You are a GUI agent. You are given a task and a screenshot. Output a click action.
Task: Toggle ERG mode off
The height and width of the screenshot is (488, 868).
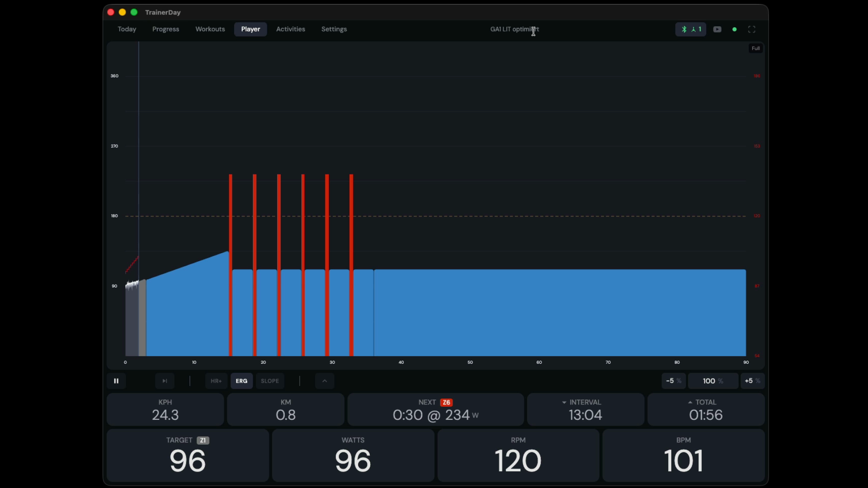pyautogui.click(x=242, y=381)
